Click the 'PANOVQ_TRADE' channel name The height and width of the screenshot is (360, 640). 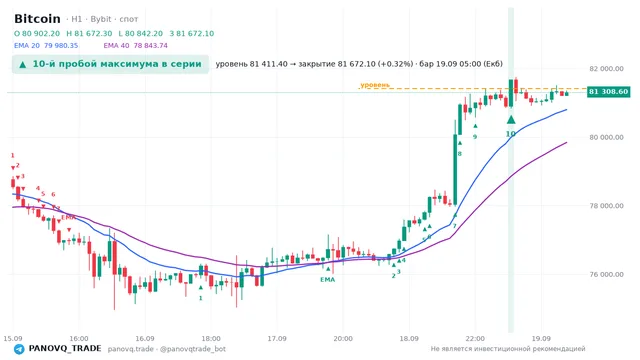click(65, 349)
